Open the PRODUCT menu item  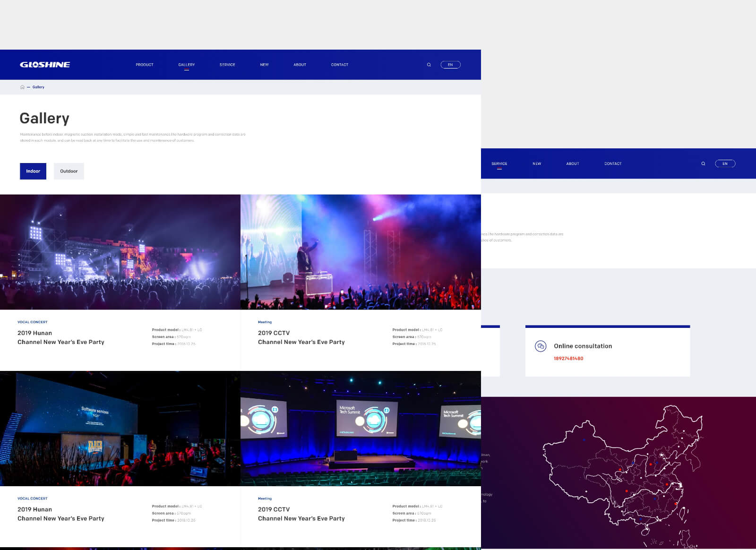(145, 65)
